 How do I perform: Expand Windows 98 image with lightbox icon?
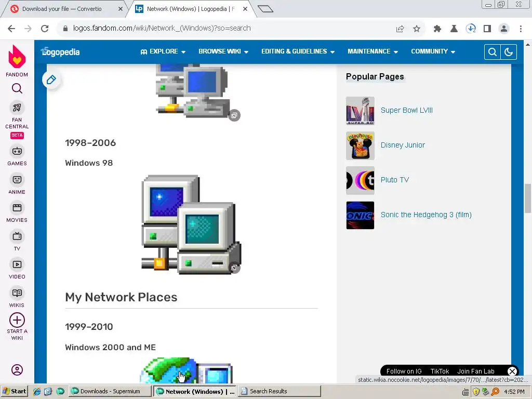point(234,268)
